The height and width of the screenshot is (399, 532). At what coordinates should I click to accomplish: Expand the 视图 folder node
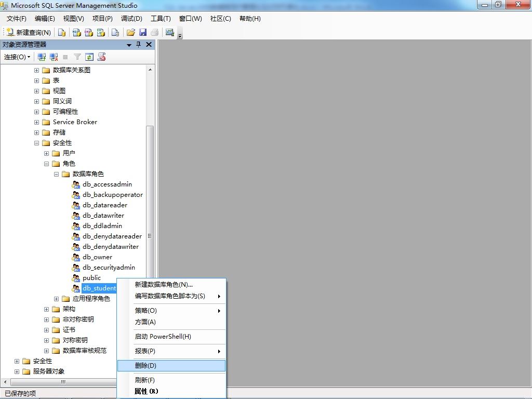click(37, 91)
